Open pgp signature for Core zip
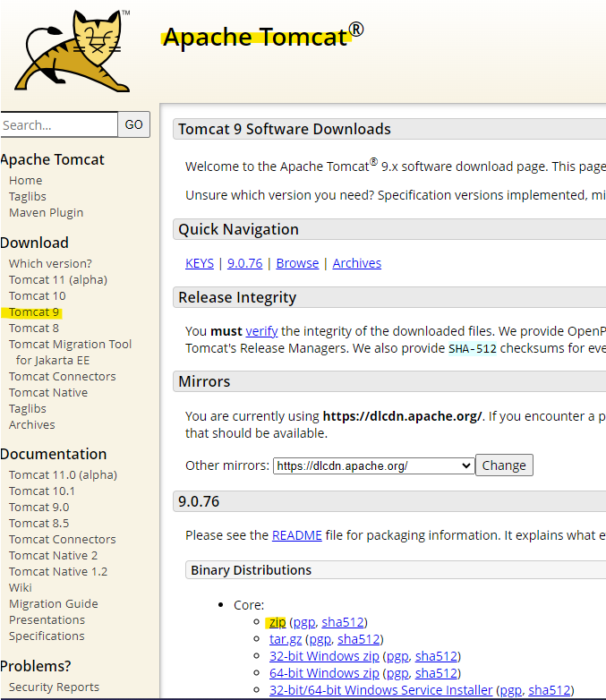 click(304, 622)
